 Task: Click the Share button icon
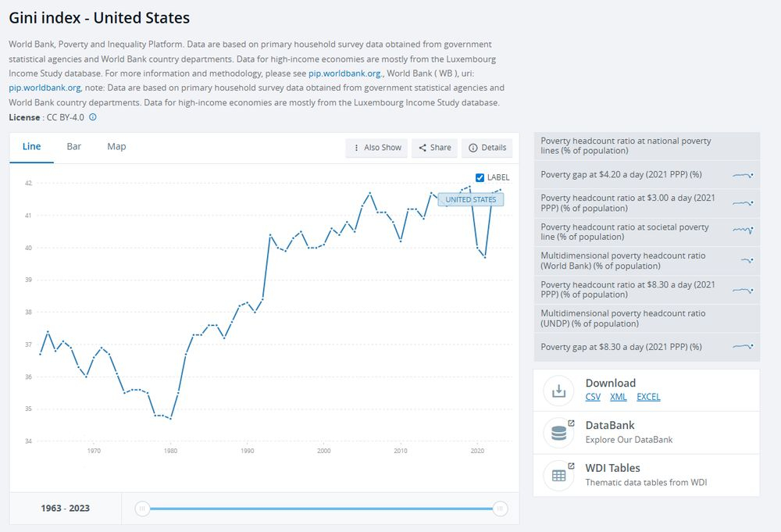[x=423, y=148]
